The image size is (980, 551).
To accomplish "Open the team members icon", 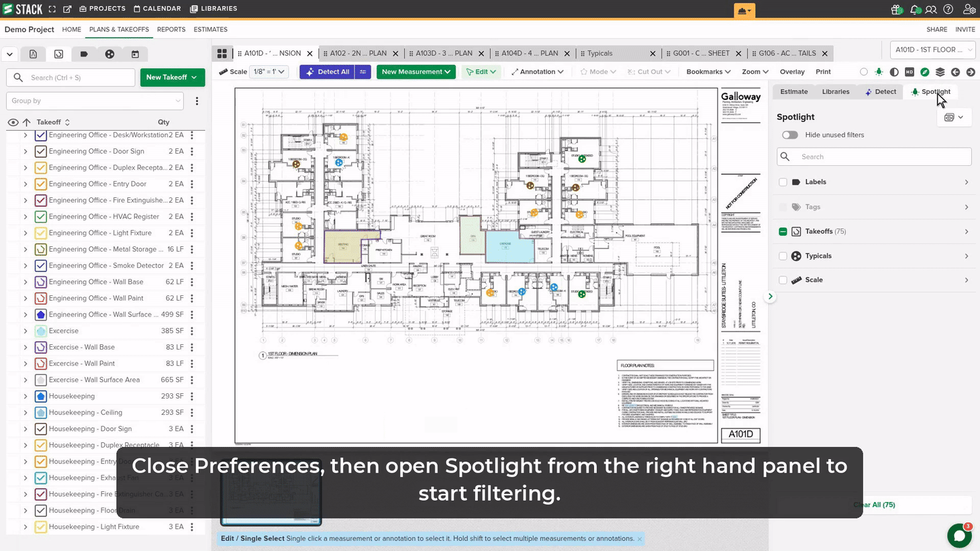I will point(931,10).
